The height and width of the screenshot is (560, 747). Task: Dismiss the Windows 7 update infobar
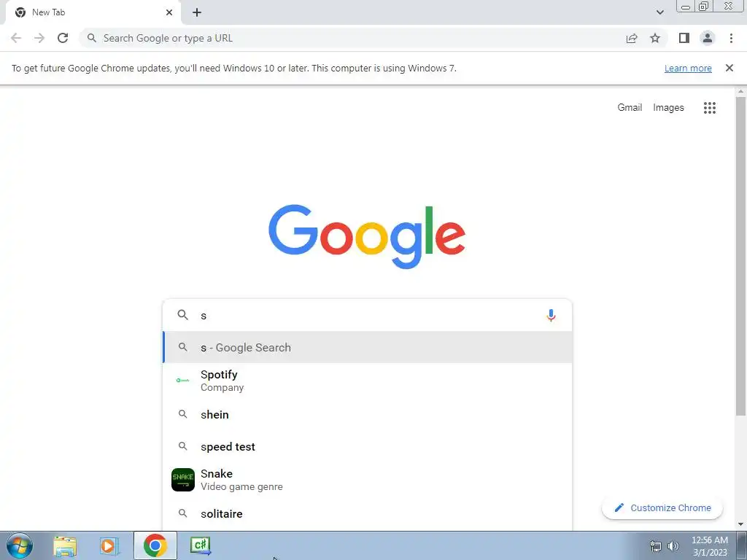pos(729,68)
